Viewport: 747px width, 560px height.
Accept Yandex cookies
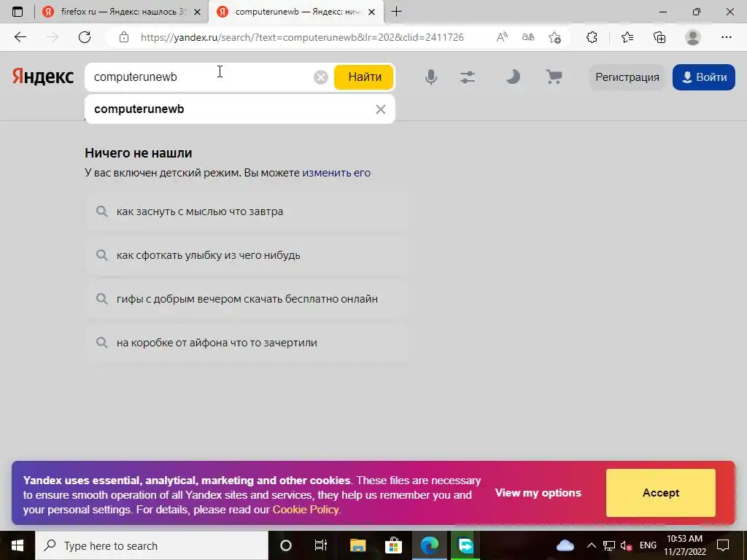pos(661,493)
